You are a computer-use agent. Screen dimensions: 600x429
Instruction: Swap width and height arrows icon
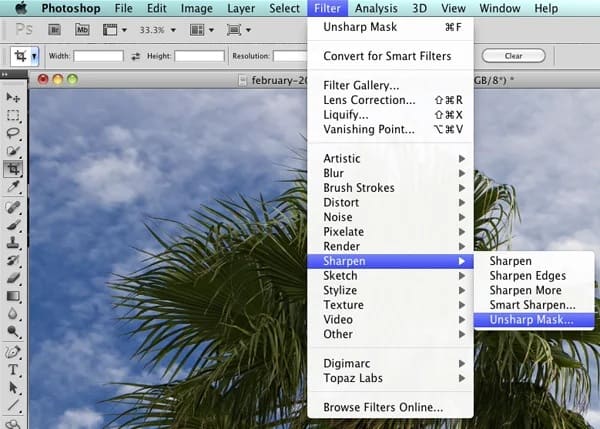click(135, 56)
